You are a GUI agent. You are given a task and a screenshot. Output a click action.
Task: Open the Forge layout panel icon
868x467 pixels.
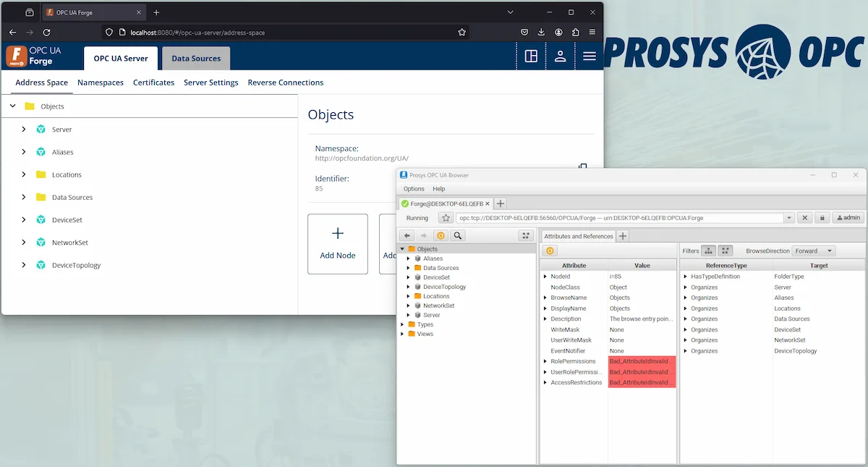[x=531, y=56]
